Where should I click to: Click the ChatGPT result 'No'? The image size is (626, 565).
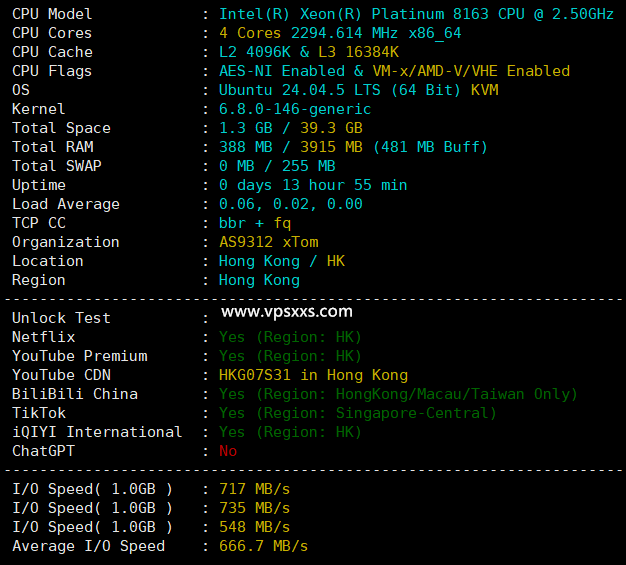(x=228, y=451)
